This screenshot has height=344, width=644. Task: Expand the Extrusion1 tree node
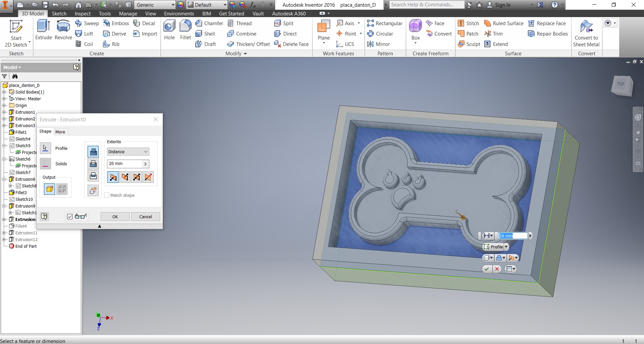[x=4, y=112]
